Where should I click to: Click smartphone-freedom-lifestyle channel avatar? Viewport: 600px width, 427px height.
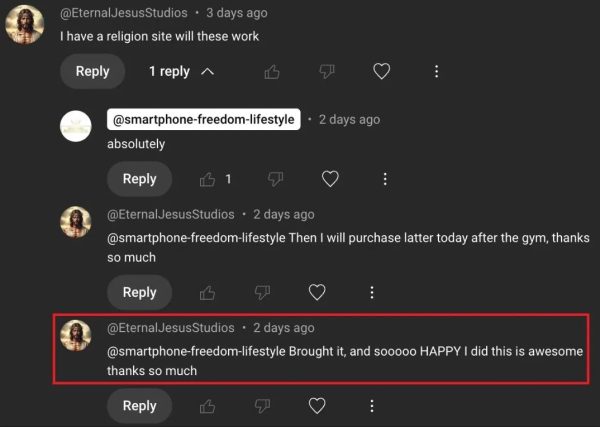pos(77,126)
